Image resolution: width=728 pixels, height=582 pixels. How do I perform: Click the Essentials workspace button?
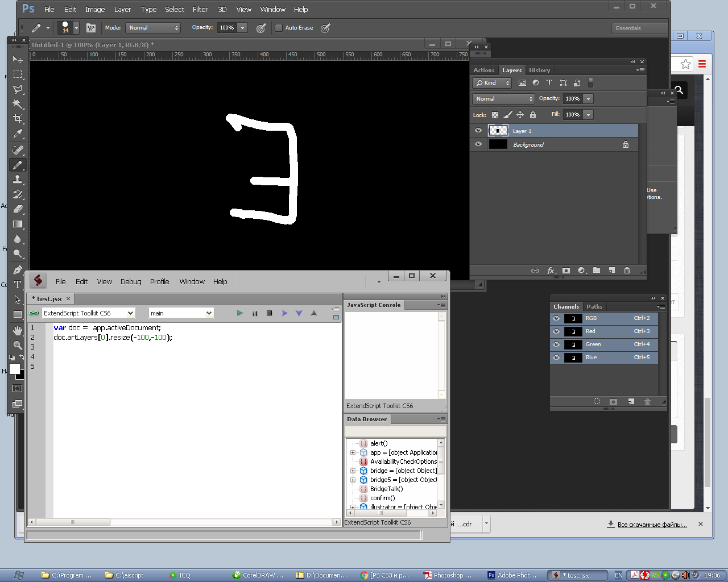pyautogui.click(x=639, y=28)
